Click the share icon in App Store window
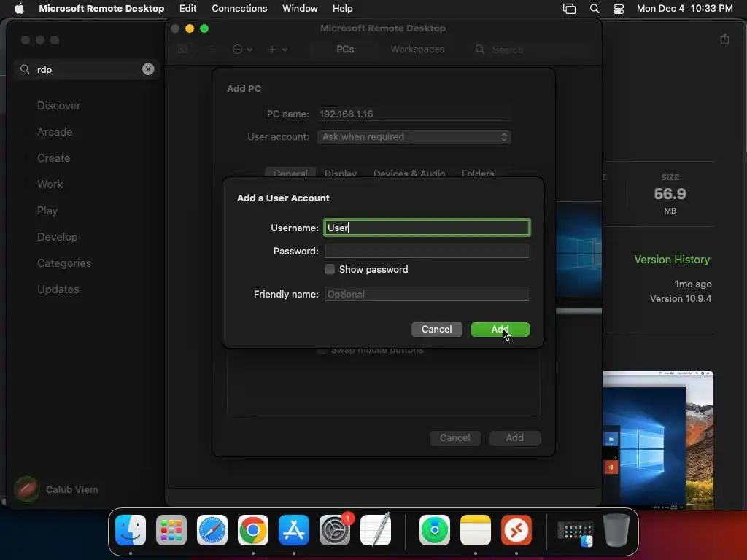Image resolution: width=747 pixels, height=560 pixels. tap(724, 39)
